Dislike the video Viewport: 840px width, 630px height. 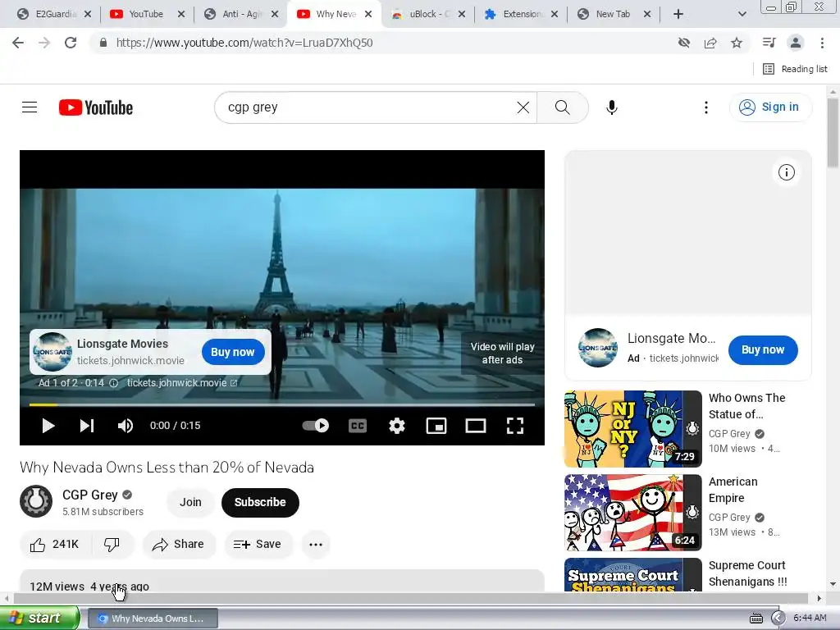pyautogui.click(x=112, y=545)
